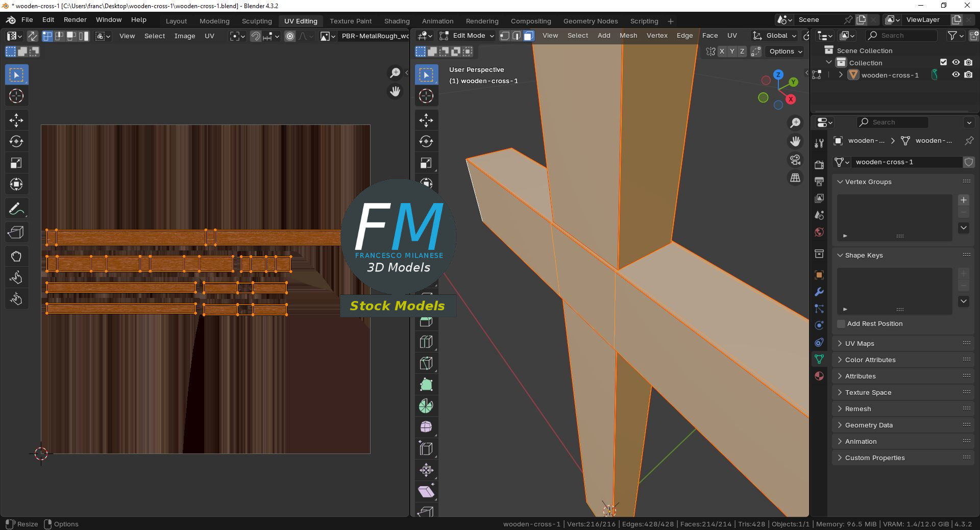Switch to the Shading workspace tab
980x530 pixels.
pyautogui.click(x=397, y=21)
